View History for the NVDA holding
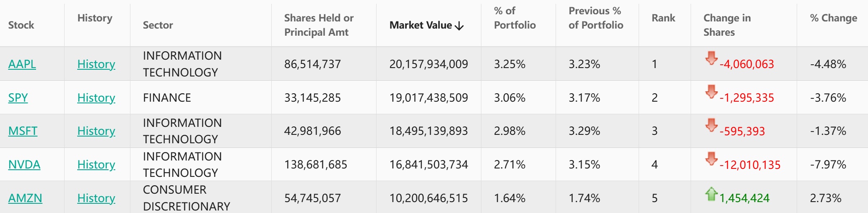The image size is (868, 213). (x=96, y=164)
